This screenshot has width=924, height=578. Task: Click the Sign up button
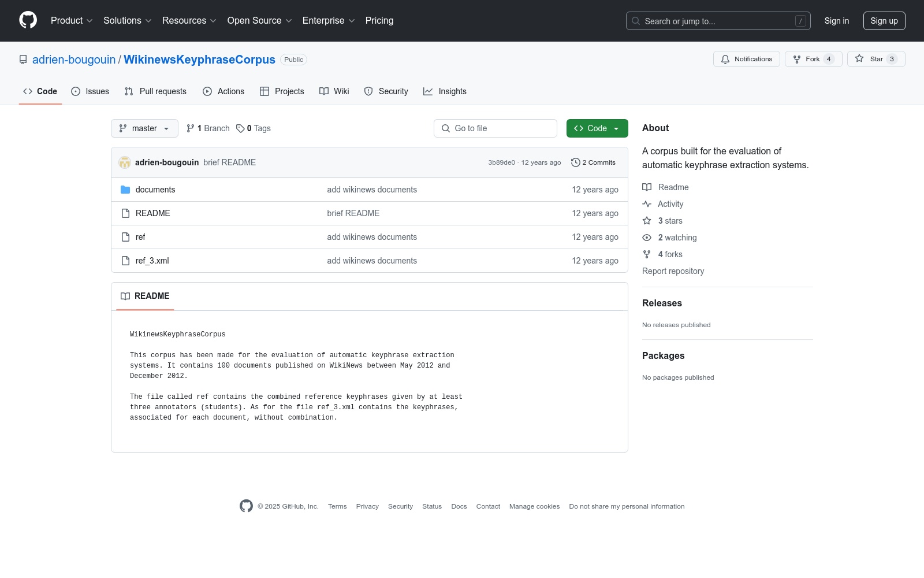(x=884, y=21)
